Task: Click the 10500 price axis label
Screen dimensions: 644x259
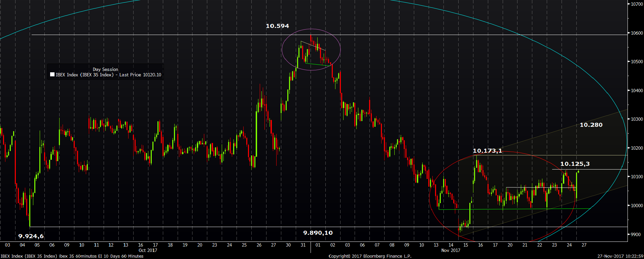Action: click(x=637, y=62)
